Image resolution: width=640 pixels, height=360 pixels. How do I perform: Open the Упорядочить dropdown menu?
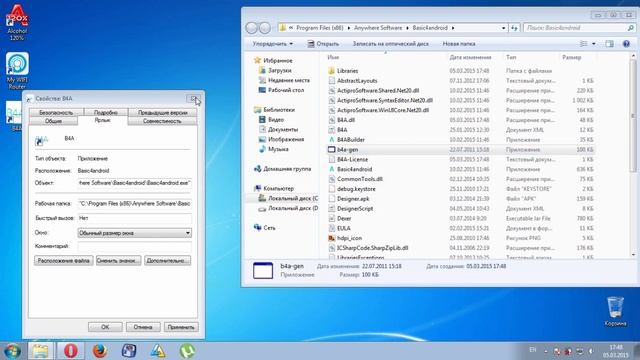(272, 44)
